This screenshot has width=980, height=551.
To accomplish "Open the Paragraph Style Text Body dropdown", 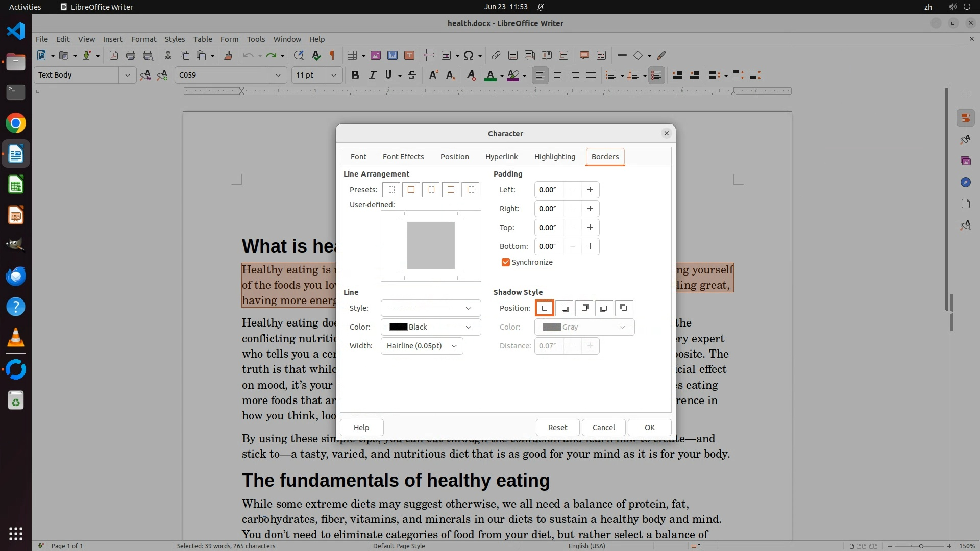I will (x=127, y=75).
